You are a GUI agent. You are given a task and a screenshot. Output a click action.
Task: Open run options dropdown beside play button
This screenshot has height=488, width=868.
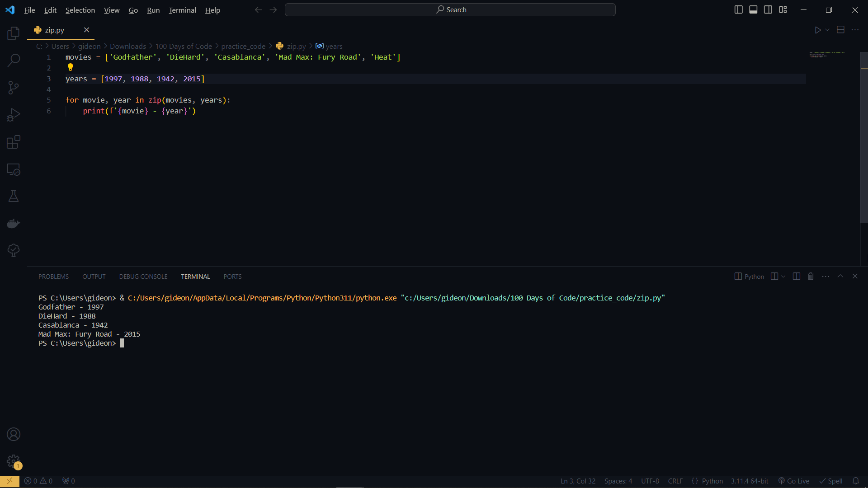pos(827,30)
